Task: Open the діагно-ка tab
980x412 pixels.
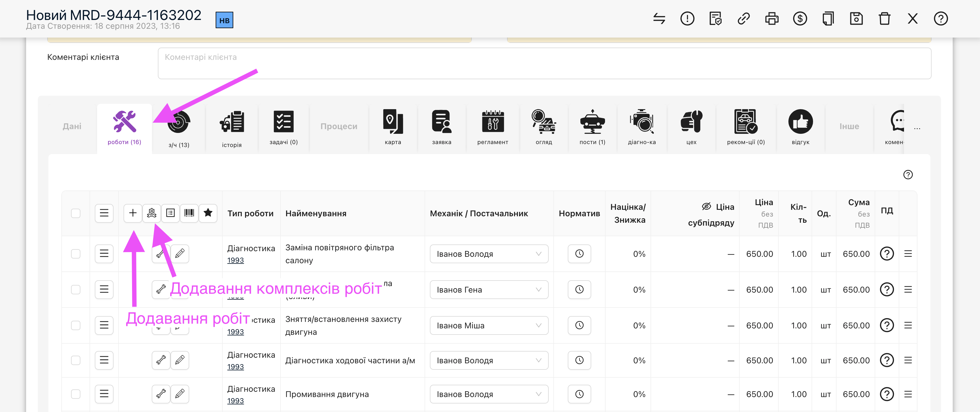Action: click(x=642, y=128)
